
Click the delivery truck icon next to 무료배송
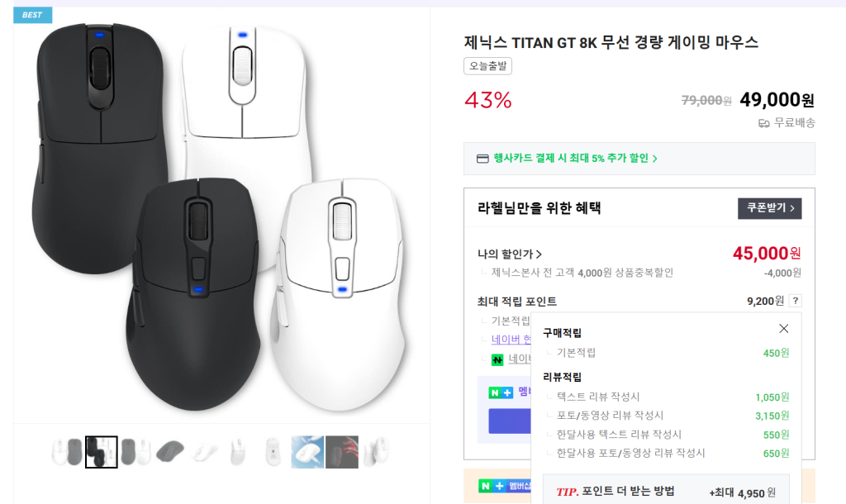(x=763, y=124)
